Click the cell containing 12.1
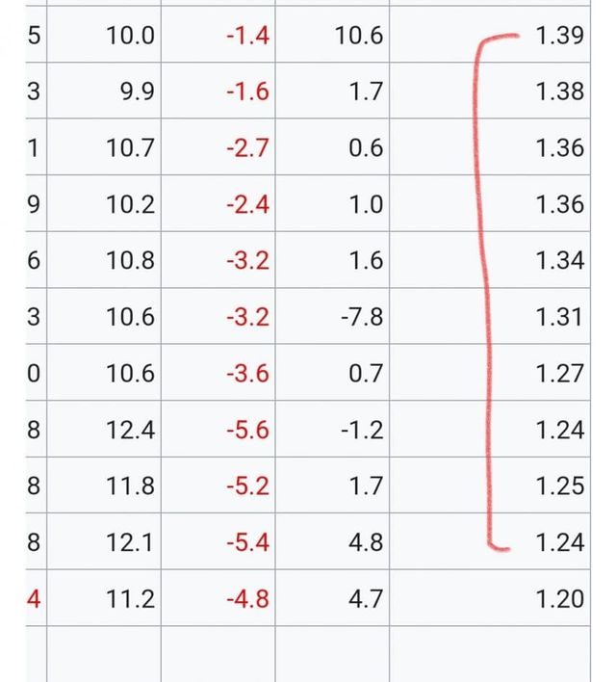The width and height of the screenshot is (616, 682). tap(130, 542)
